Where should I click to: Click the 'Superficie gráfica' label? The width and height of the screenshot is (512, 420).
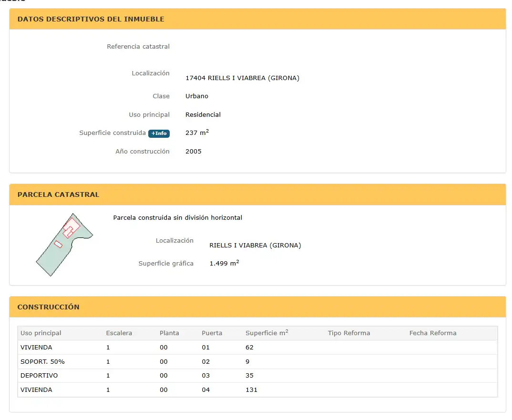pyautogui.click(x=166, y=264)
